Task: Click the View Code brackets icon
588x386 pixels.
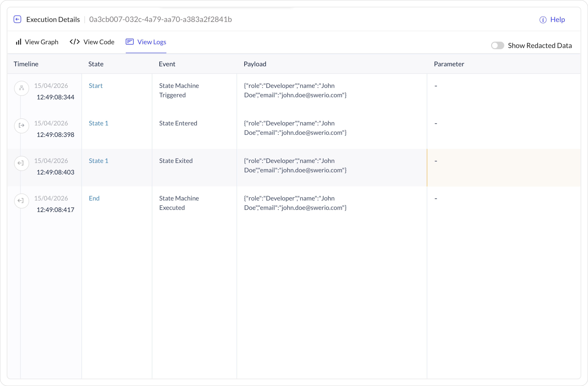Action: 75,42
